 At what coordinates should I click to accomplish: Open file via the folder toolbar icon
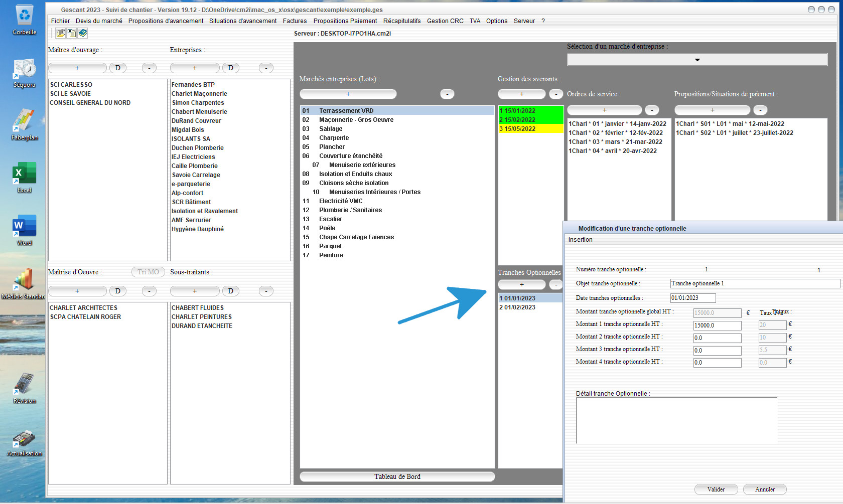(61, 33)
